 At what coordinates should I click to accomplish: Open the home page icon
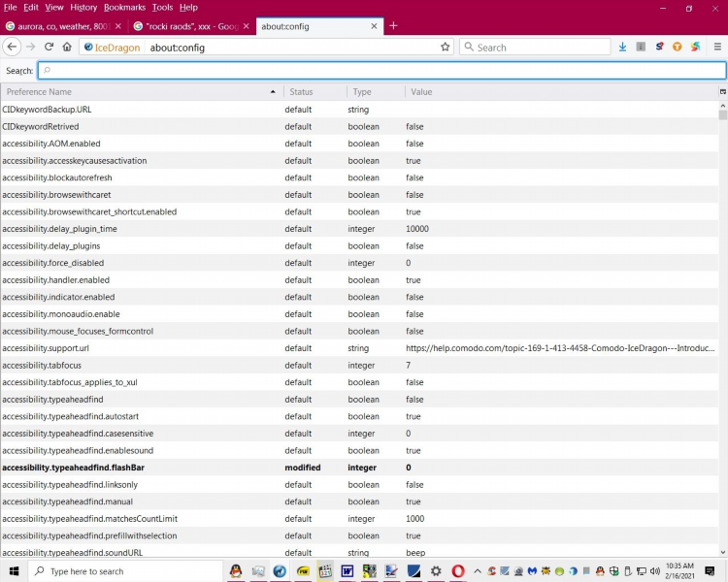(x=67, y=47)
